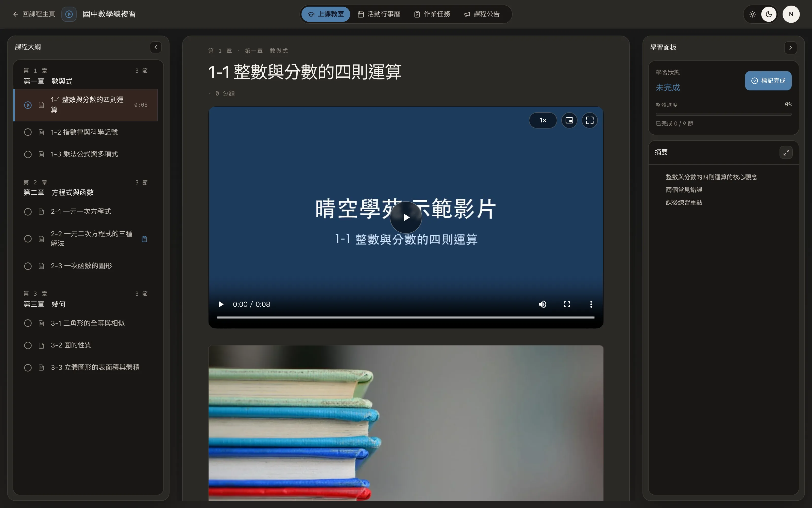Click document icon beside 1-2 指數律與科學記號
Image resolution: width=812 pixels, height=508 pixels.
coord(41,132)
